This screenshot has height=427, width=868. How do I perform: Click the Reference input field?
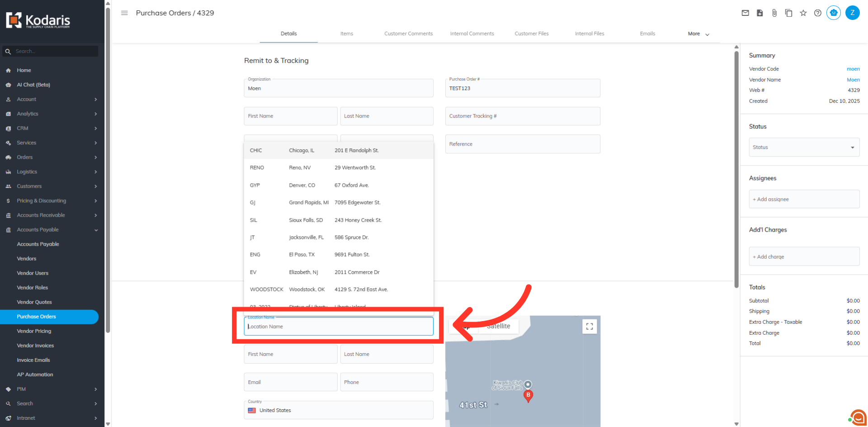523,144
